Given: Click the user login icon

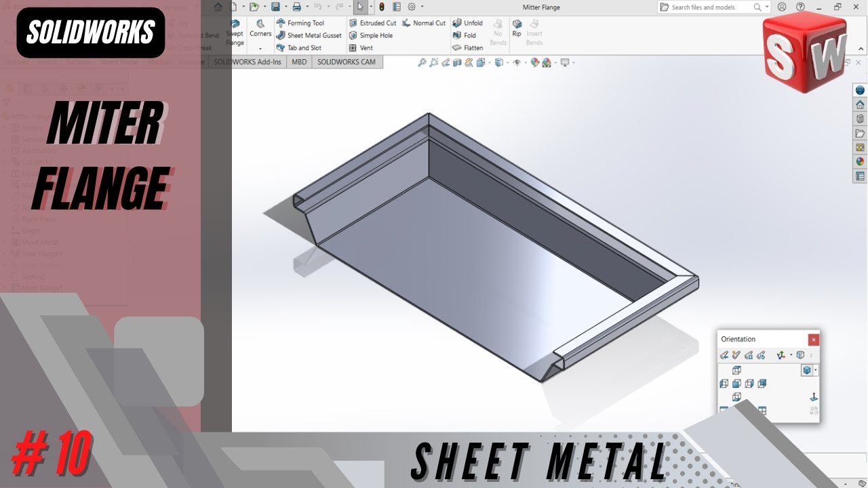Looking at the screenshot, I should tap(782, 7).
